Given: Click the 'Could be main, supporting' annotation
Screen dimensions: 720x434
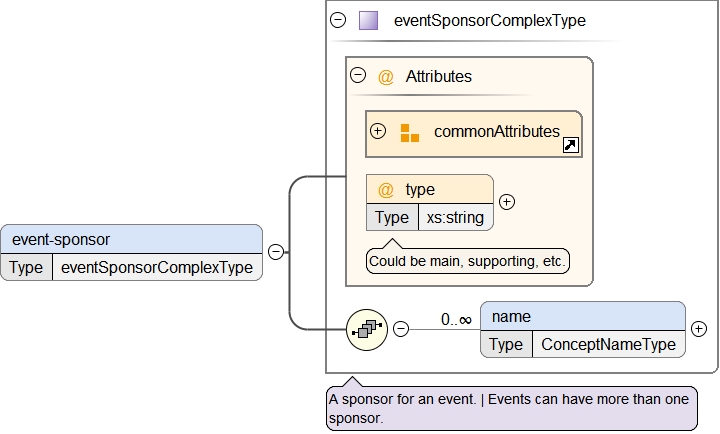Looking at the screenshot, I should [468, 262].
